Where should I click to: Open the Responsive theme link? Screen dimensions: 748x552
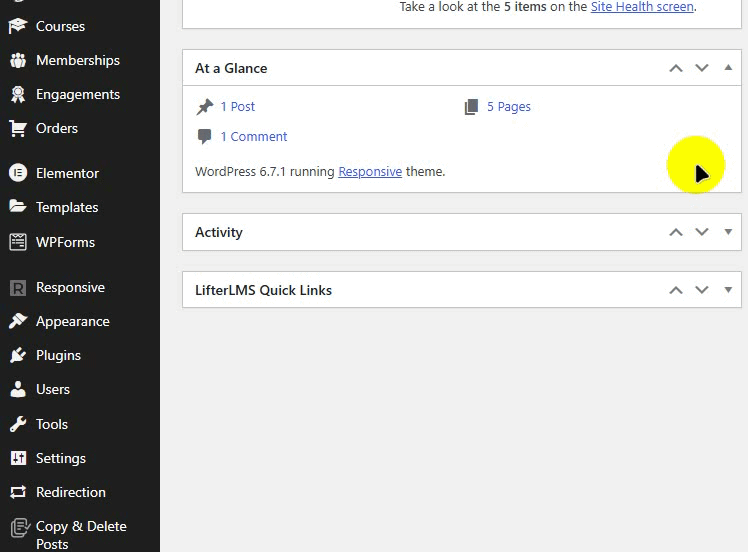click(370, 172)
